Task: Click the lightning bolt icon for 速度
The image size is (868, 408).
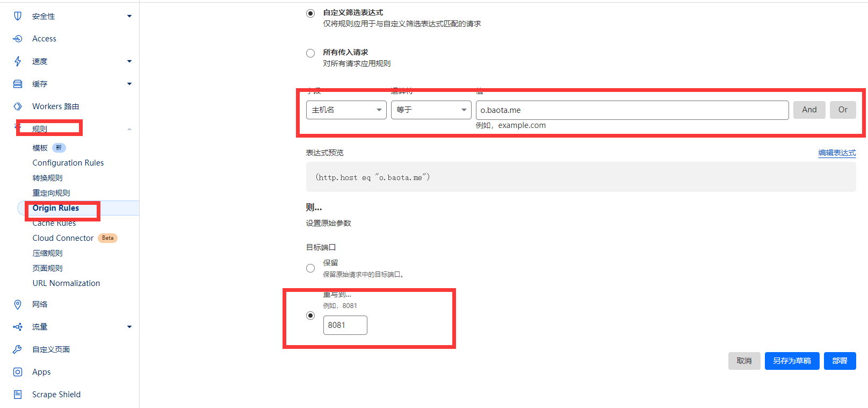Action: pos(18,61)
